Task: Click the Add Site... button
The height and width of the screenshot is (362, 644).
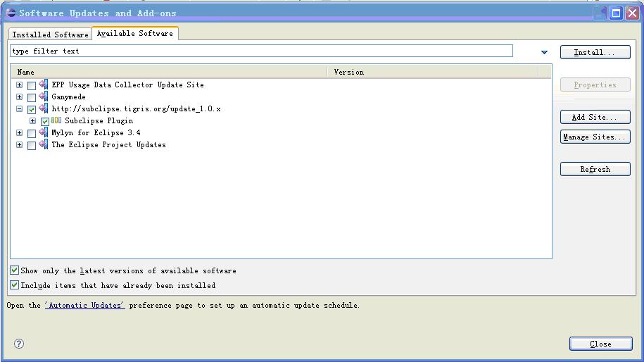Action: tap(595, 117)
